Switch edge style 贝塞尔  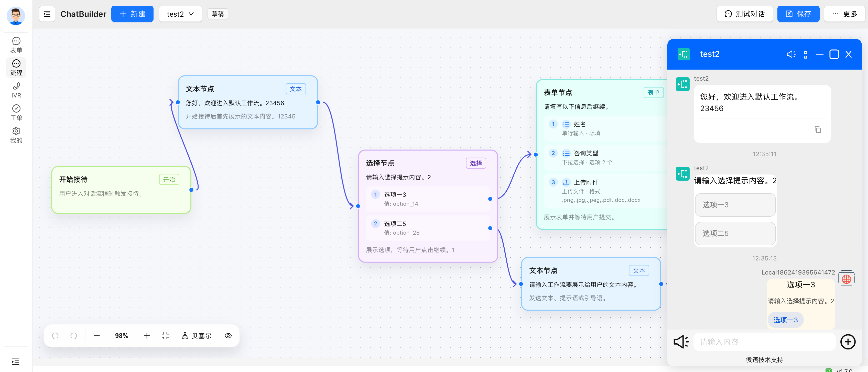coord(197,336)
